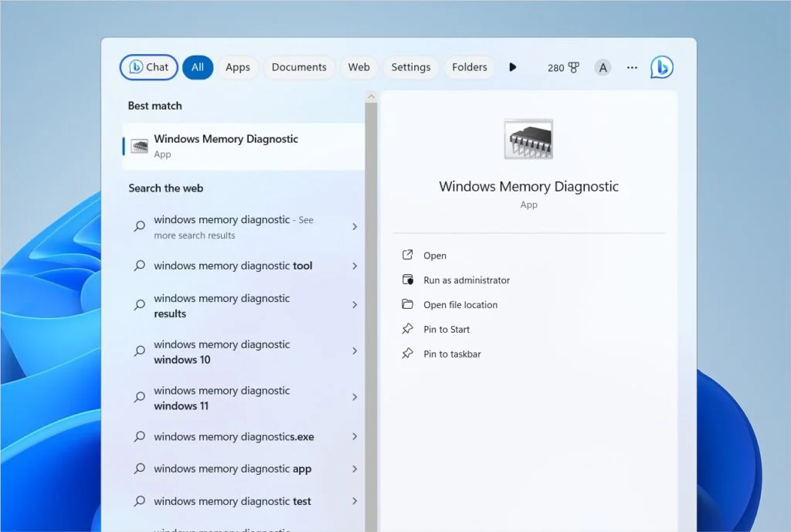
Task: Switch to the Documents filter tab
Action: click(x=299, y=67)
